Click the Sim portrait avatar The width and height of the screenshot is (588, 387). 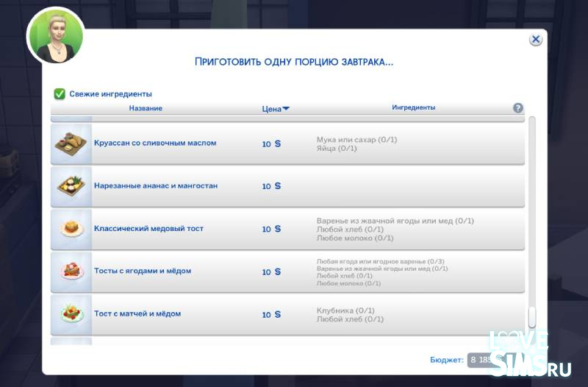point(56,36)
